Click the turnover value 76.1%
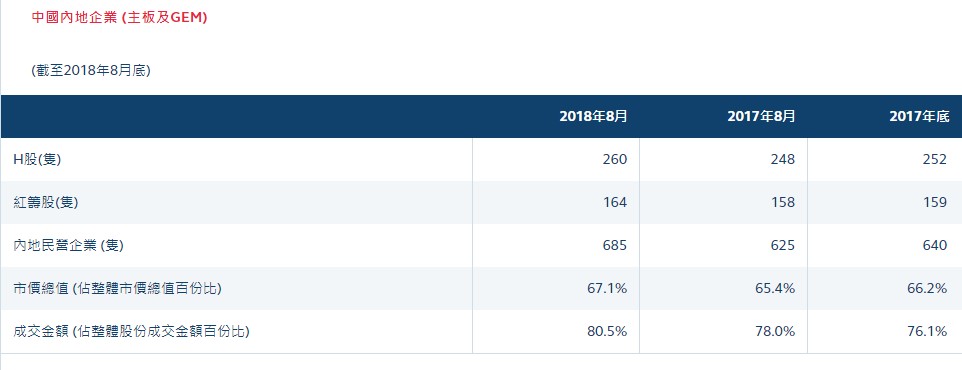 928,331
